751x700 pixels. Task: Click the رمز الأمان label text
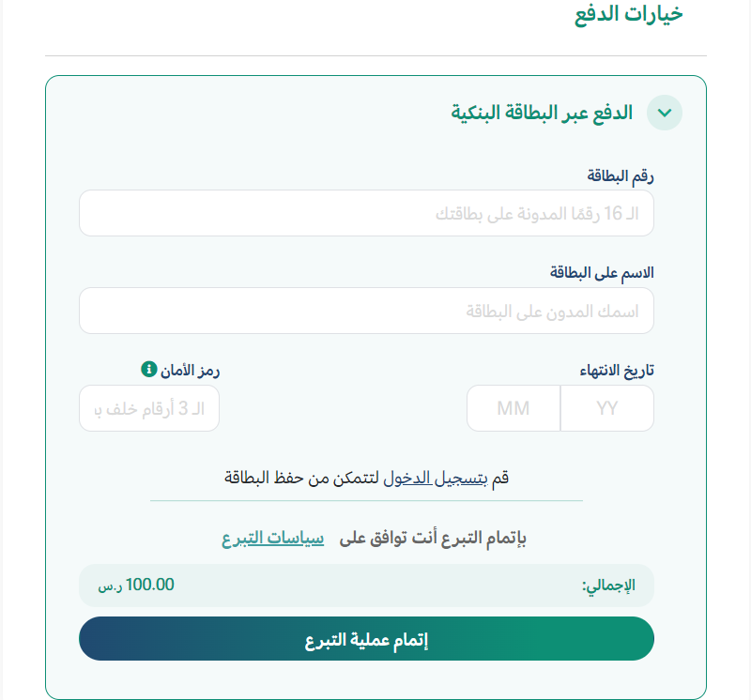tap(191, 370)
